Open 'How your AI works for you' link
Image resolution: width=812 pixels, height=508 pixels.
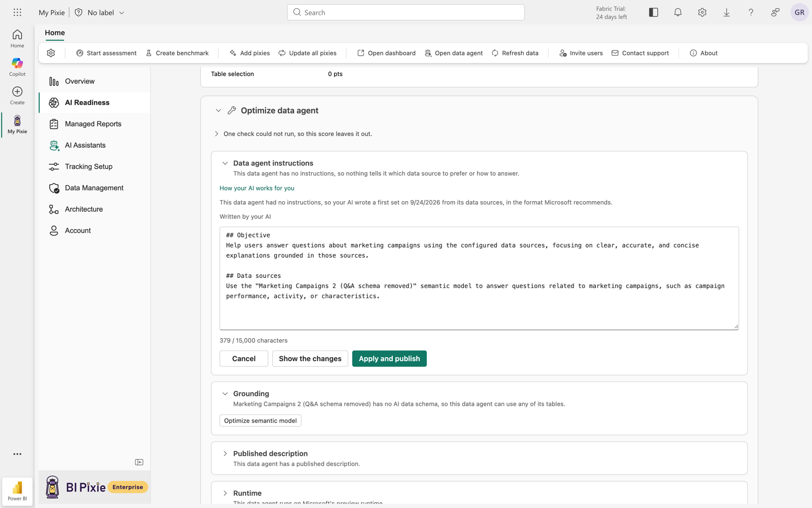click(257, 188)
